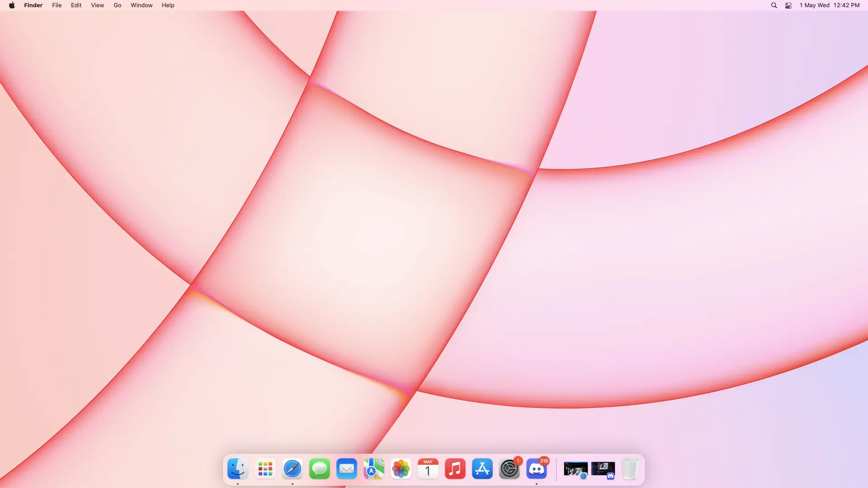
Task: Launch Launchpad from the Dock
Action: (x=265, y=469)
